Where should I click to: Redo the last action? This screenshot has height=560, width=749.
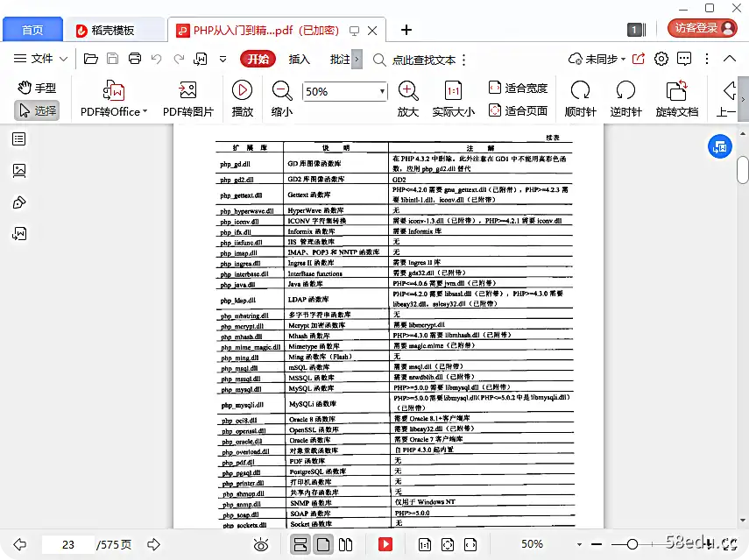[x=179, y=59]
